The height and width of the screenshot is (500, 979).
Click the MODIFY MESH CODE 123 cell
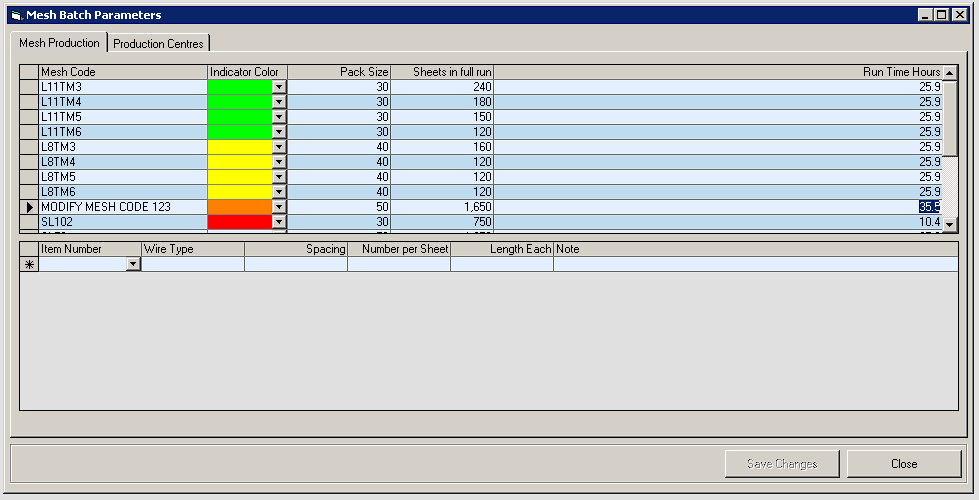[123, 207]
